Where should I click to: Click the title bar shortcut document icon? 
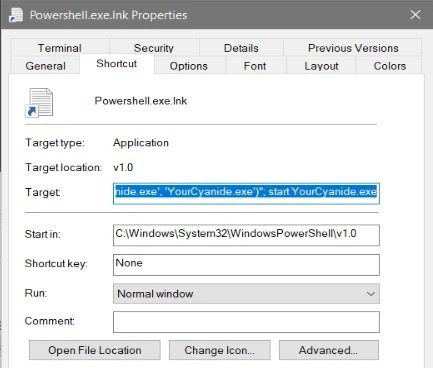pyautogui.click(x=16, y=15)
